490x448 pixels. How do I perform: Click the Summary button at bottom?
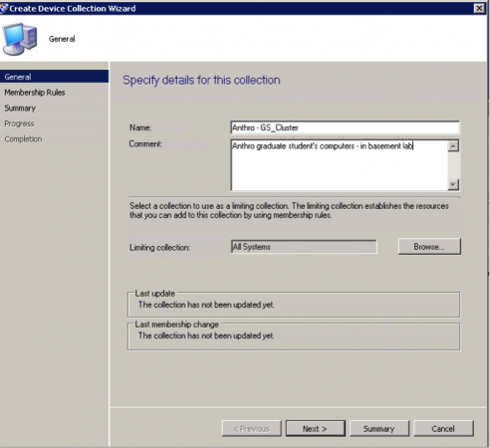[379, 429]
